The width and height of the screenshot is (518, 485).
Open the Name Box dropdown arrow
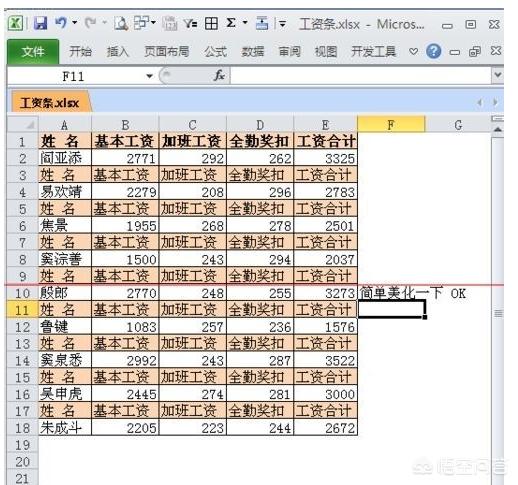coord(150,76)
